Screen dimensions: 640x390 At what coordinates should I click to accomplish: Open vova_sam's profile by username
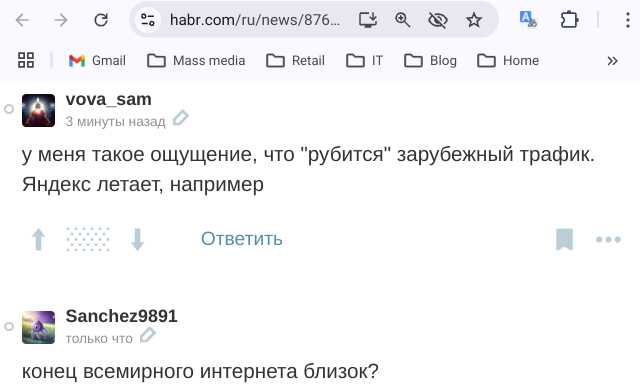109,100
